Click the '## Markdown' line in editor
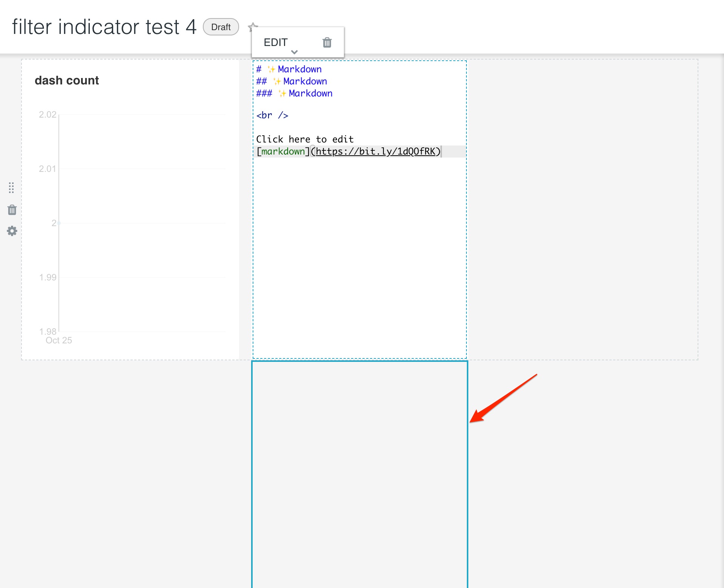Image resolution: width=724 pixels, height=588 pixels. [291, 81]
